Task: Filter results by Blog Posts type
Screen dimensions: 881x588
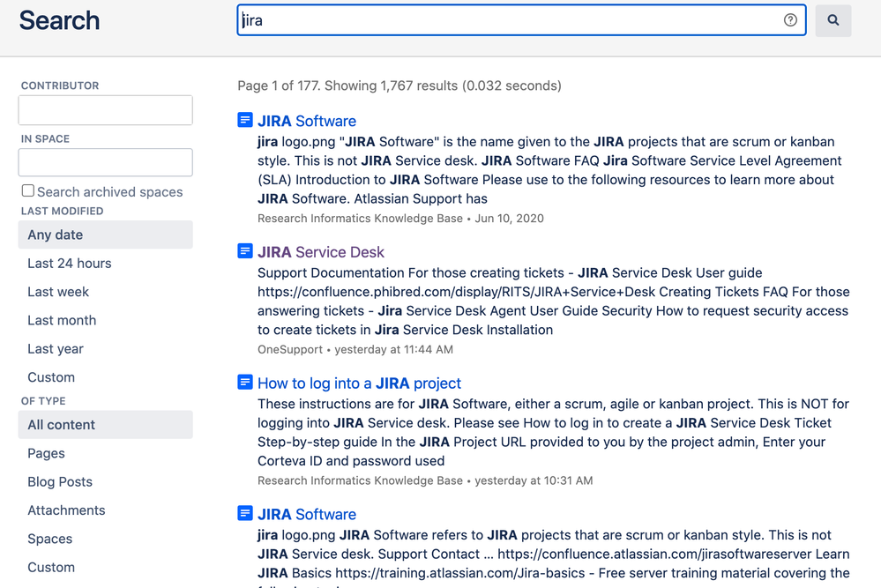Action: coord(59,481)
